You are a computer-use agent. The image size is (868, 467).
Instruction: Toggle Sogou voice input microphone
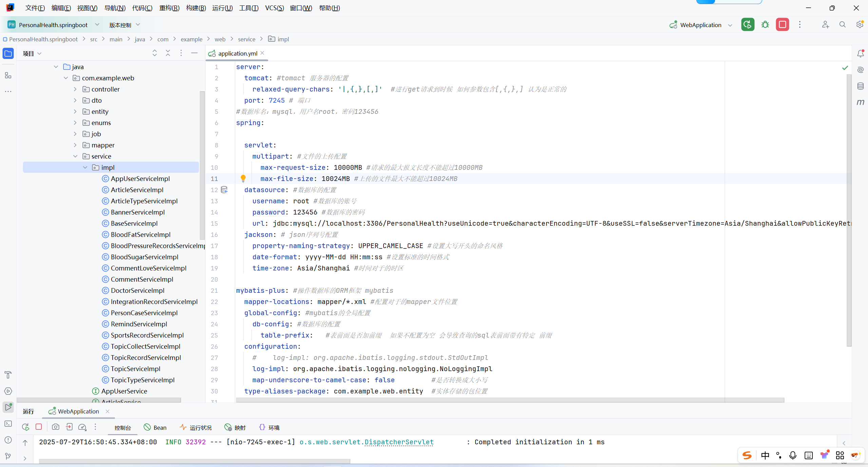pyautogui.click(x=793, y=455)
